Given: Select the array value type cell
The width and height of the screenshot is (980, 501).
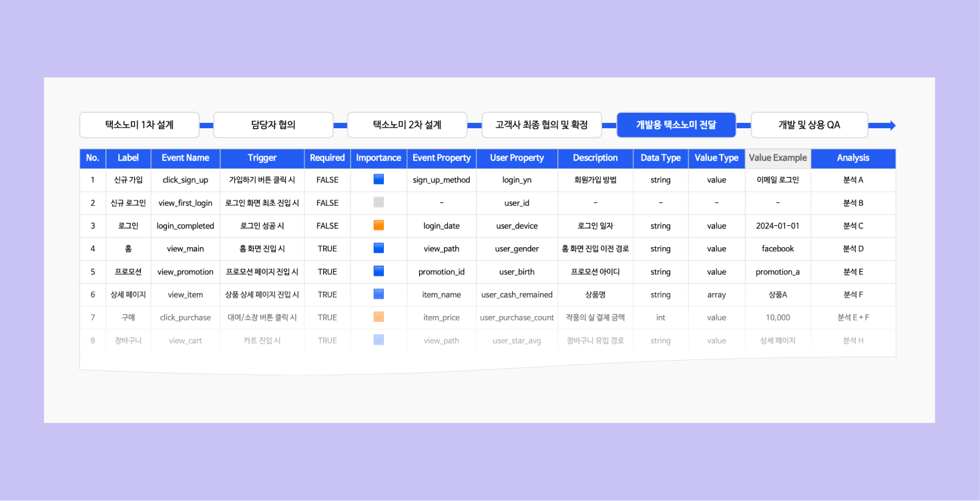Looking at the screenshot, I should pos(716,295).
